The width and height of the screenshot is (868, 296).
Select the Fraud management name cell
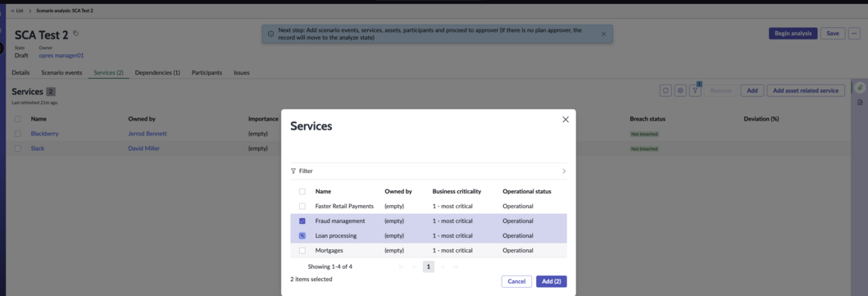click(340, 221)
